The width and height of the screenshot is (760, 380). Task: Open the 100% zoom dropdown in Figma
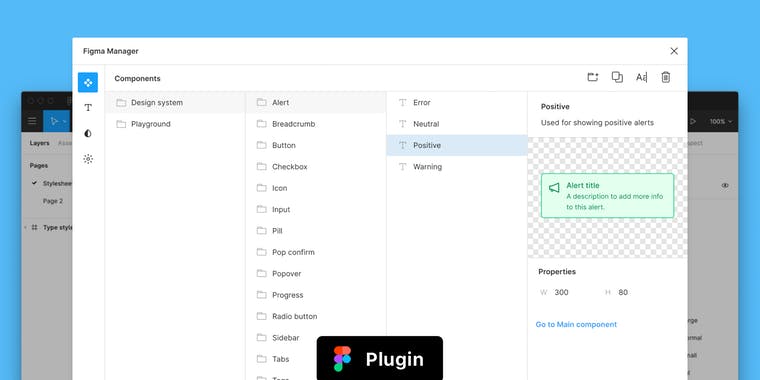721,122
